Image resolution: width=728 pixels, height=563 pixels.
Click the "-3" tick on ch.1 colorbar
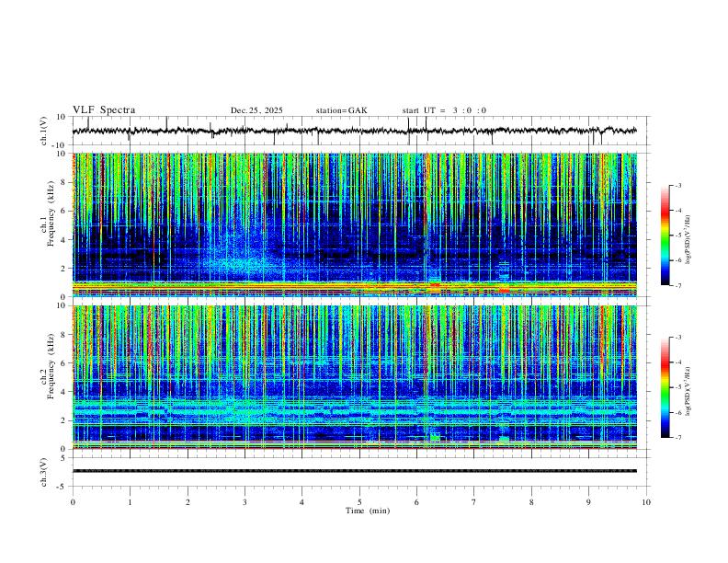(x=678, y=186)
